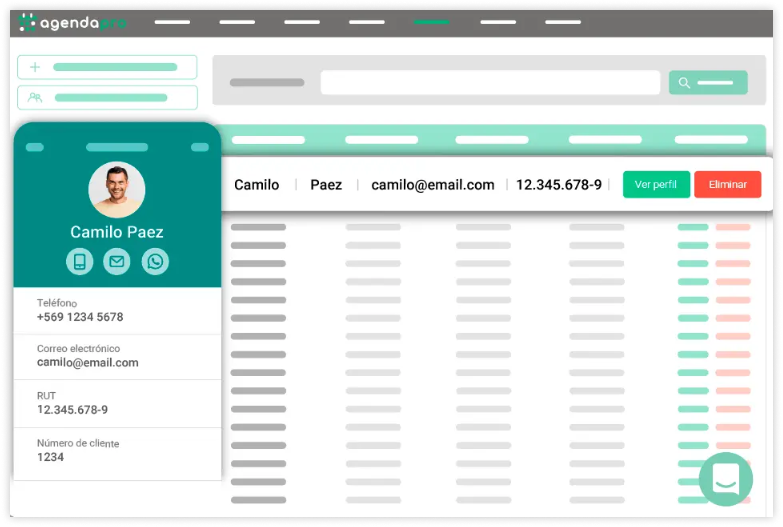Click camilo@email.com in the table row
Screen dimensions: 783x527
coord(433,185)
